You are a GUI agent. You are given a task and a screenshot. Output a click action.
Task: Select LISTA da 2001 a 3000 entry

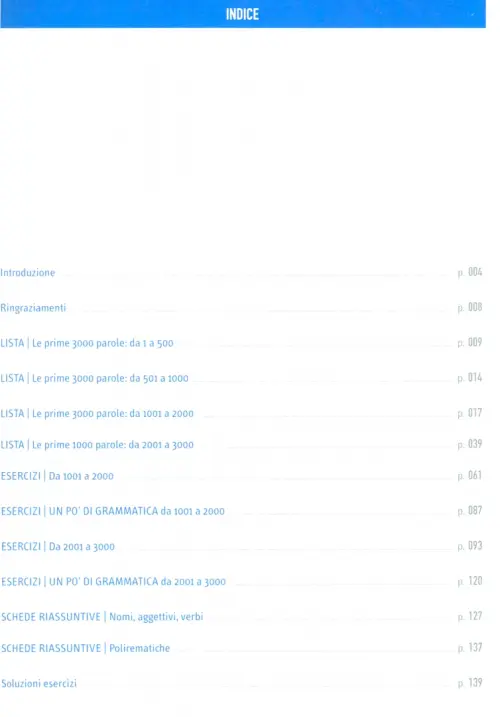pyautogui.click(x=97, y=444)
